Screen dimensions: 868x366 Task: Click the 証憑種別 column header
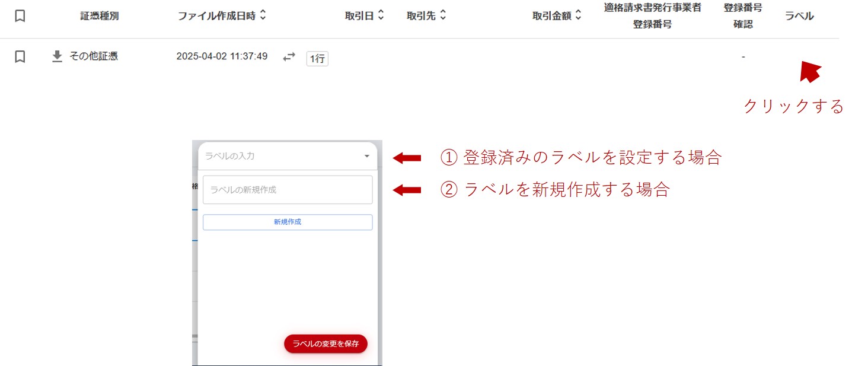coord(100,16)
